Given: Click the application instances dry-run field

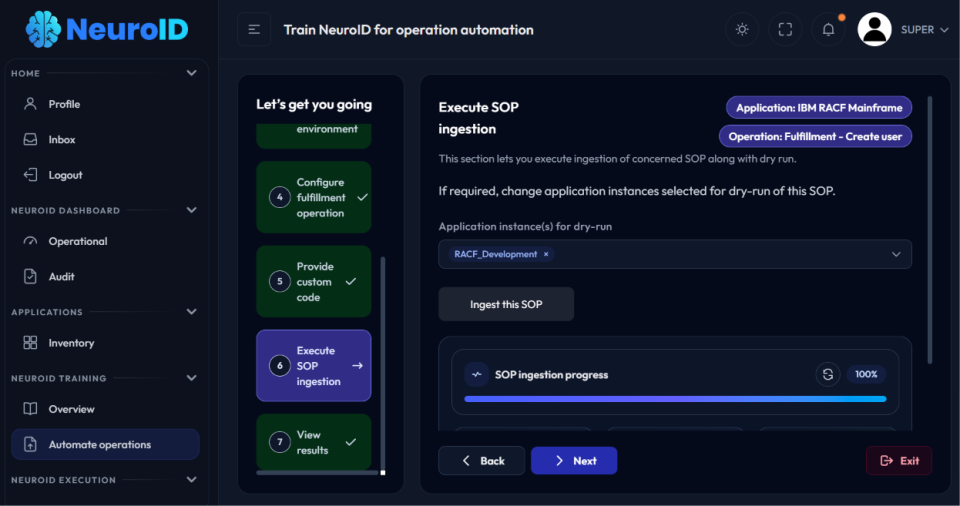Looking at the screenshot, I should point(675,254).
